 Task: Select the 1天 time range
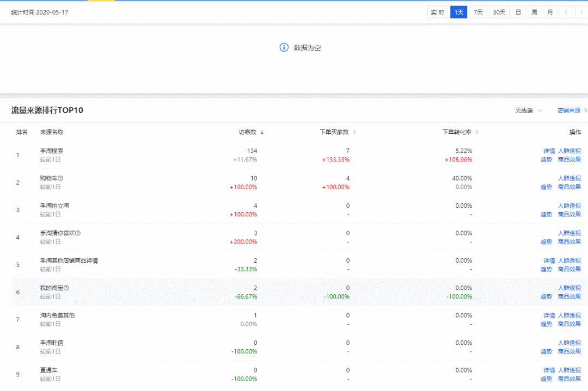[x=458, y=12]
